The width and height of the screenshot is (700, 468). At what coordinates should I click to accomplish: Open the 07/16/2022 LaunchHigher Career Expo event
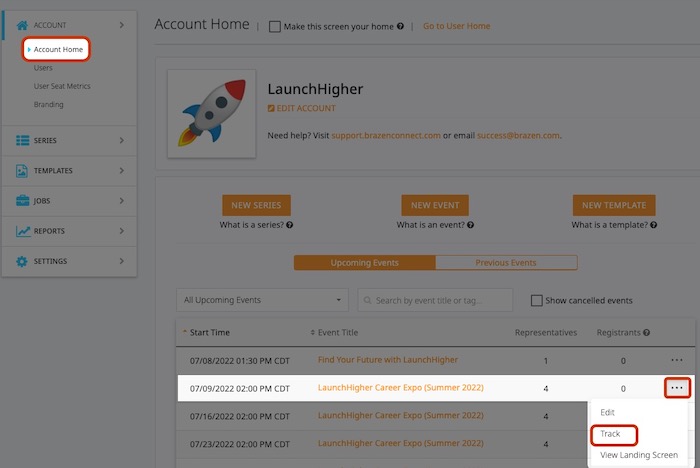(x=400, y=415)
